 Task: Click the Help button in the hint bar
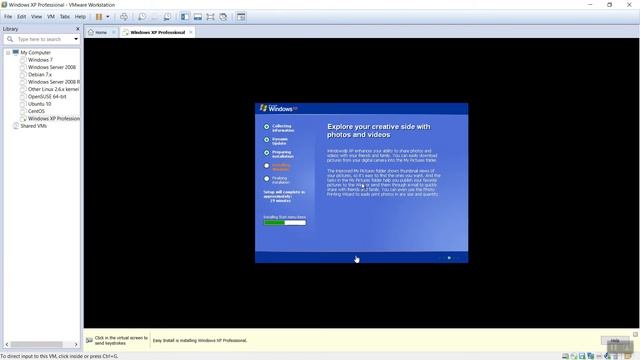(x=615, y=340)
